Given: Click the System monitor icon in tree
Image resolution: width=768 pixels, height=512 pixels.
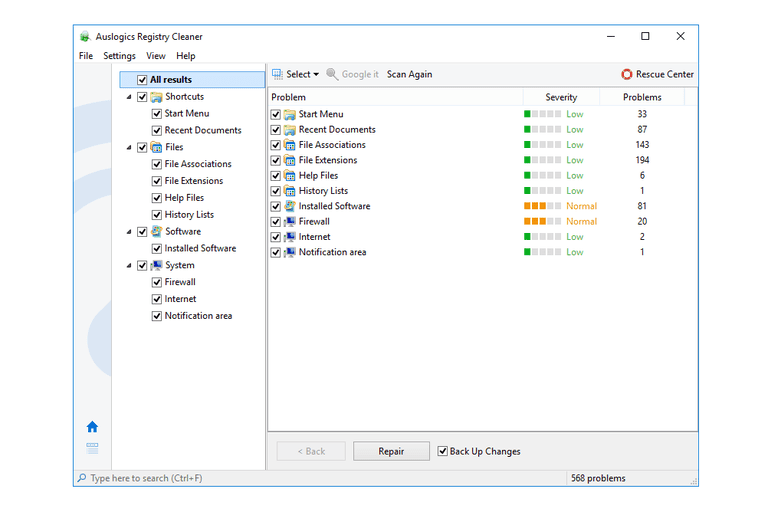Looking at the screenshot, I should (156, 265).
